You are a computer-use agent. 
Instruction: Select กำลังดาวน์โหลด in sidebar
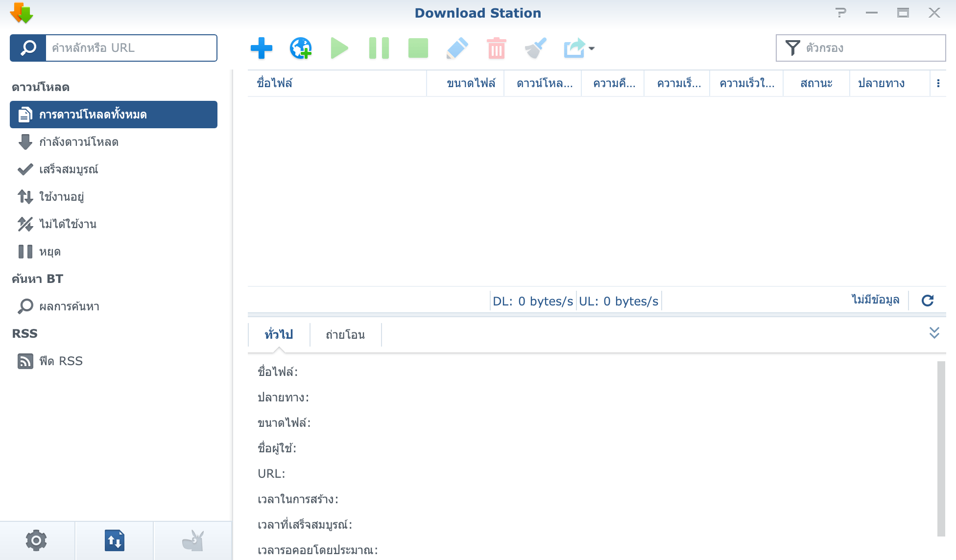click(x=78, y=142)
